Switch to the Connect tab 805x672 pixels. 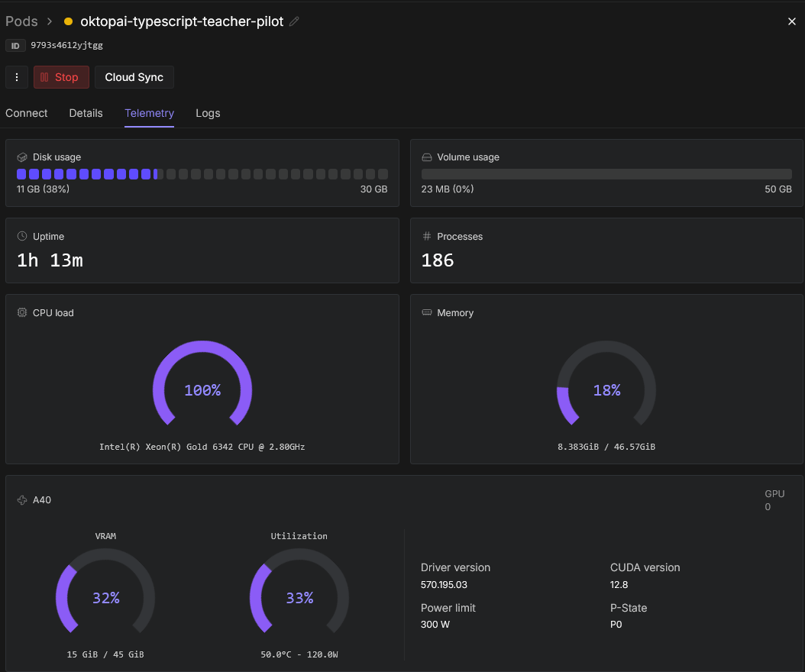(x=26, y=113)
